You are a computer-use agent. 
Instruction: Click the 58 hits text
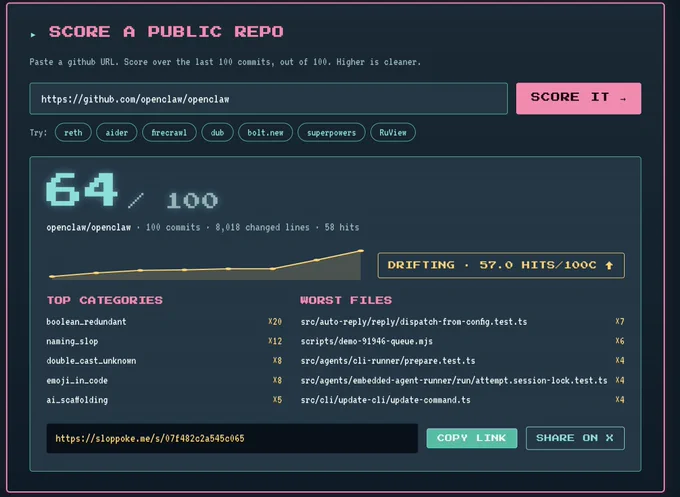(342, 227)
